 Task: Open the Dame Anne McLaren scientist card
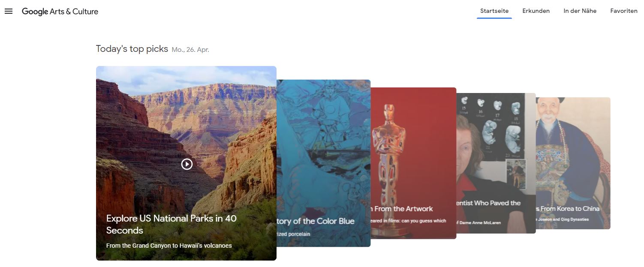[496, 163]
